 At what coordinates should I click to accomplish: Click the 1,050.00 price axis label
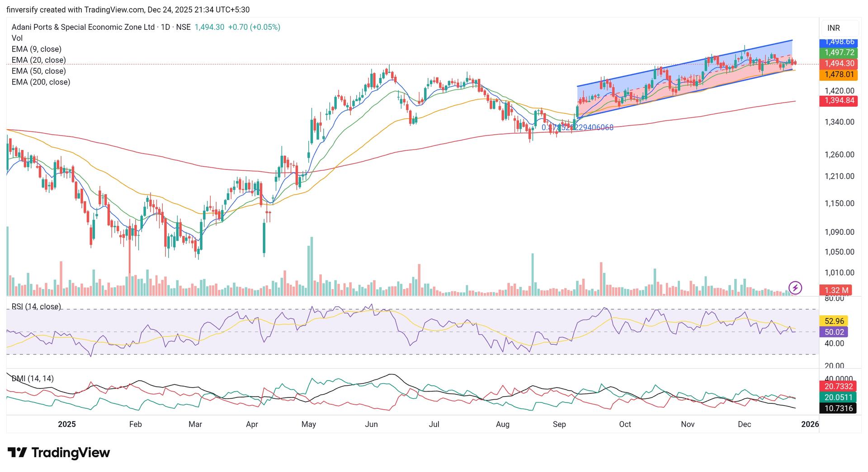coord(840,252)
